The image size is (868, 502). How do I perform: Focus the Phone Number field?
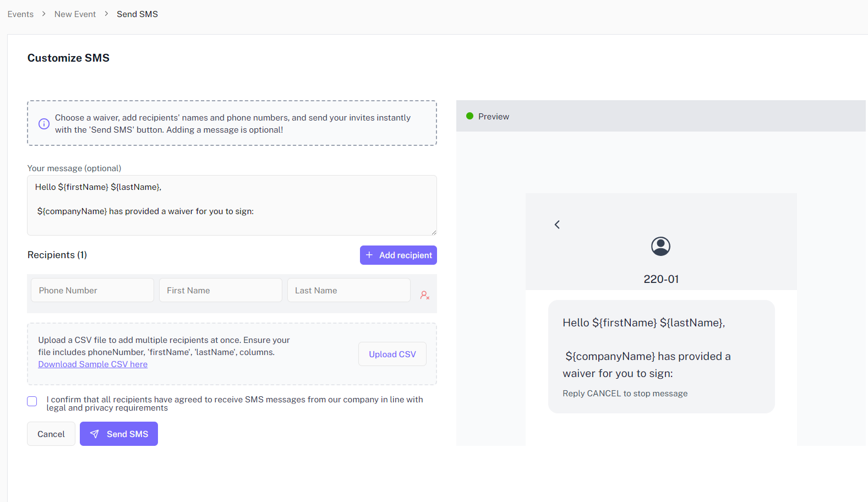coord(92,290)
